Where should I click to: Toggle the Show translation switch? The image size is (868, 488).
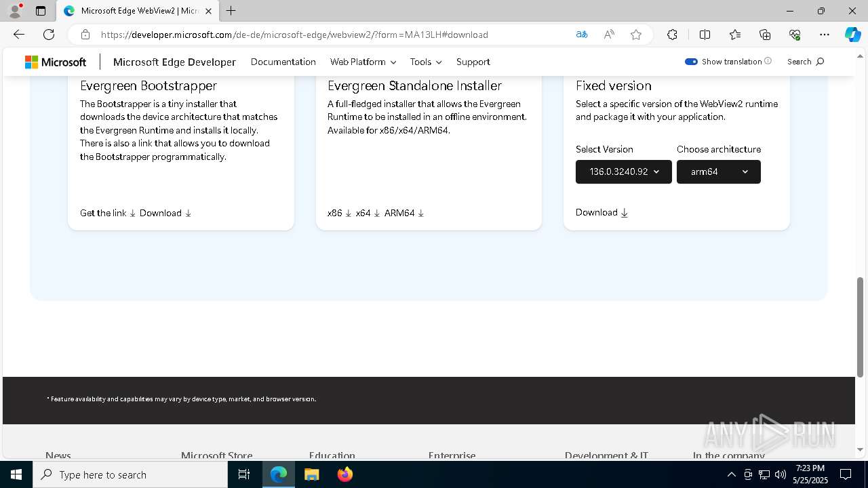pyautogui.click(x=691, y=62)
